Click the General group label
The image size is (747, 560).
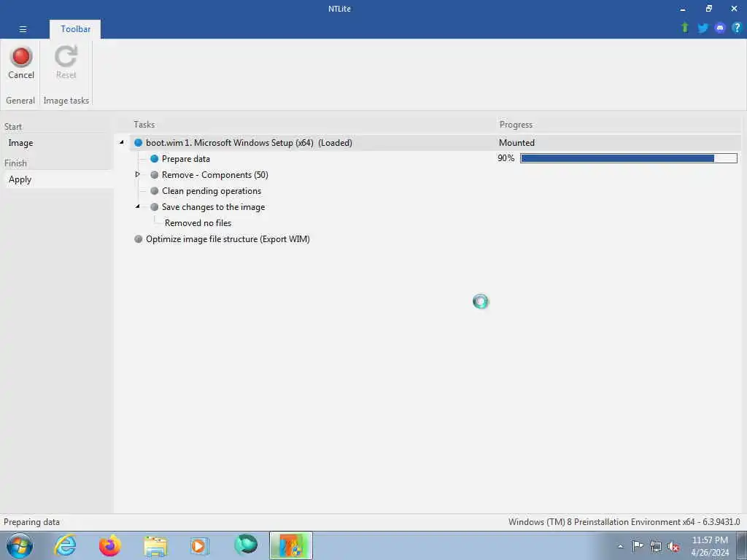(x=20, y=101)
